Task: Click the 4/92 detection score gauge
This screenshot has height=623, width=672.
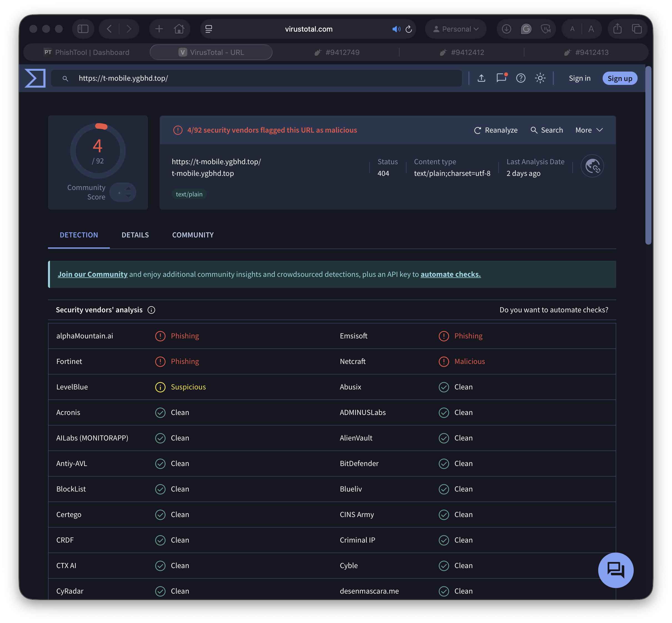Action: point(98,151)
